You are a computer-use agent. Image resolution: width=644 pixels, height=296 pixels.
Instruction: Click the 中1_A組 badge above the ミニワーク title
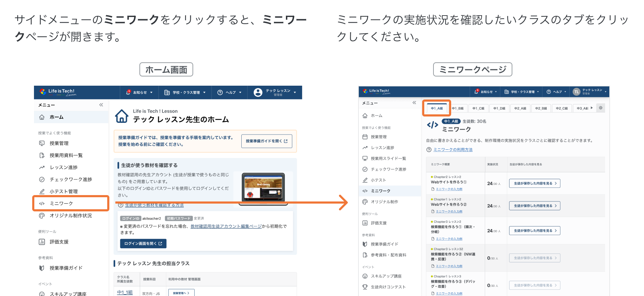451,121
